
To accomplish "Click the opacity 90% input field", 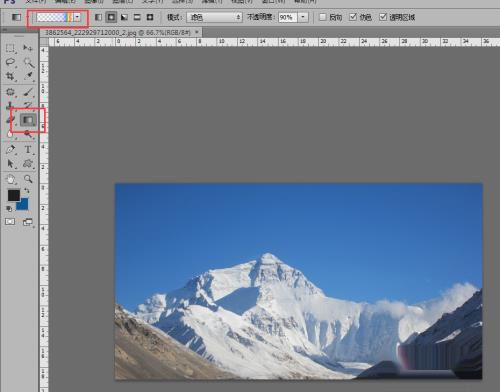I will tap(287, 17).
